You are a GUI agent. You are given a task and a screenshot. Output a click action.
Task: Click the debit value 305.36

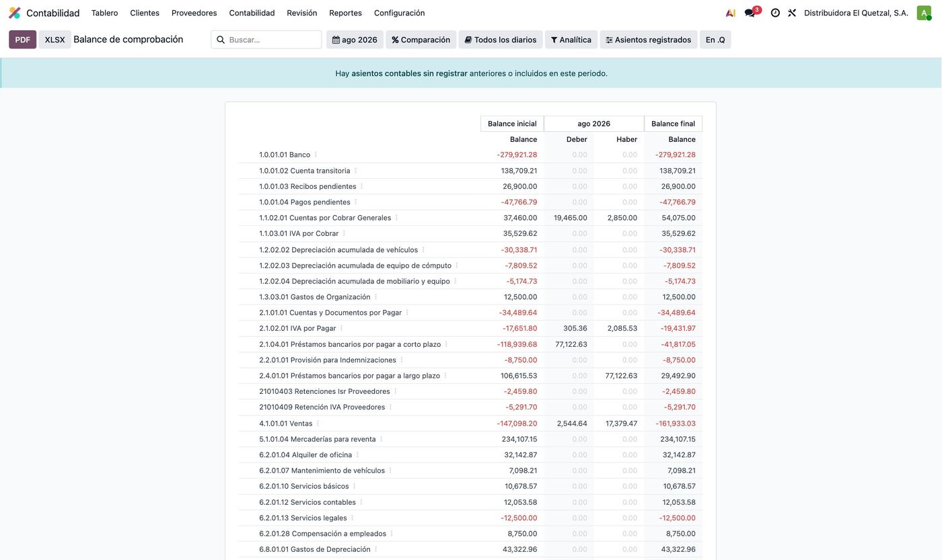point(575,328)
